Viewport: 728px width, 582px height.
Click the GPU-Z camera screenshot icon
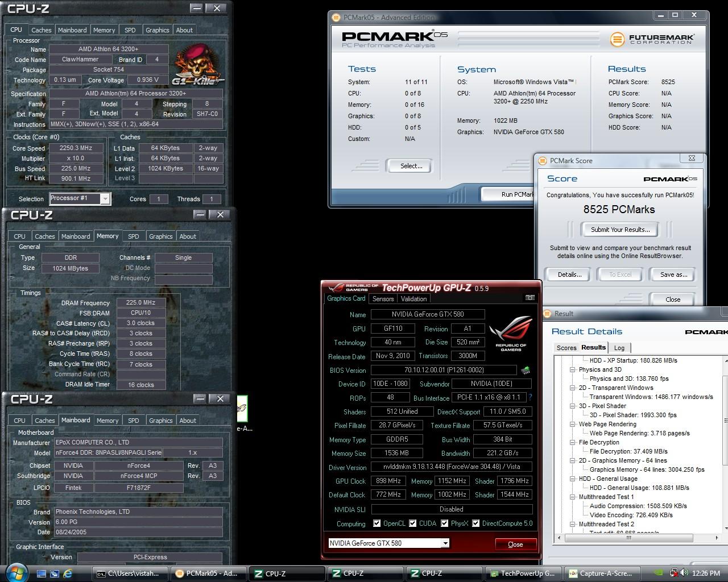click(530, 298)
